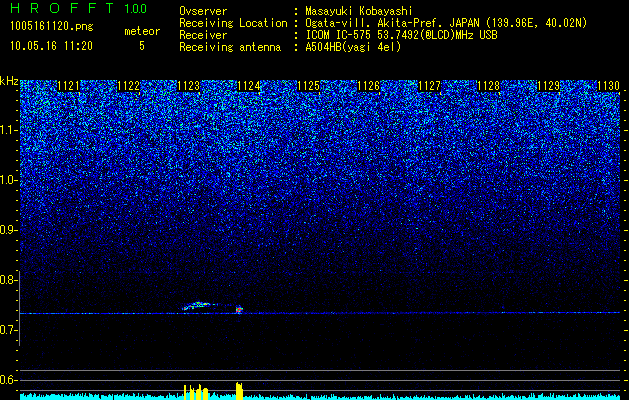
Task: Click the 0.7 kHz axis label
Action: pos(9,330)
